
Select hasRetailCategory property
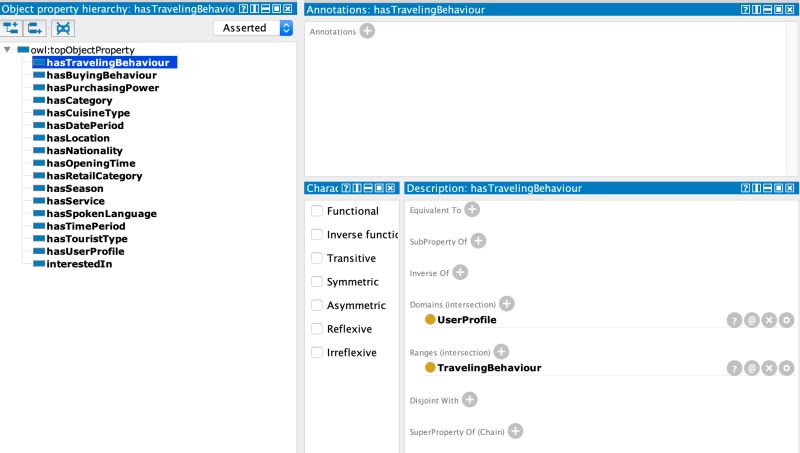click(x=94, y=176)
